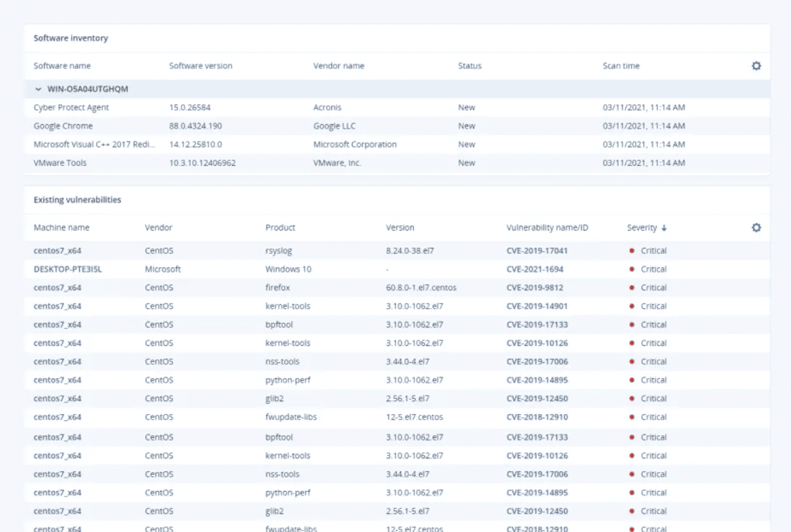Open Software inventory settings gear
This screenshot has height=532, width=791.
tap(756, 65)
